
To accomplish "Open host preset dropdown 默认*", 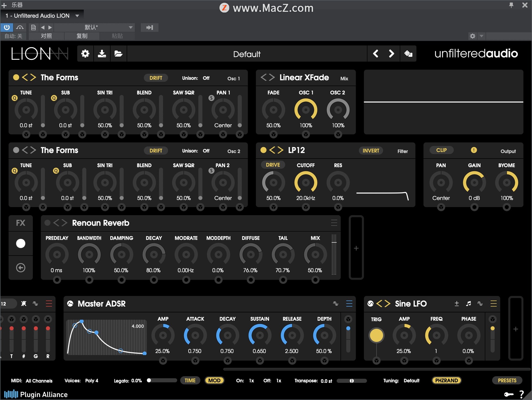I will (94, 27).
